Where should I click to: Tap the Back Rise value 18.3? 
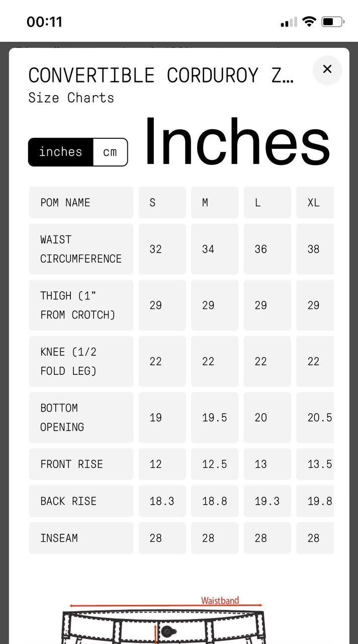(x=162, y=501)
